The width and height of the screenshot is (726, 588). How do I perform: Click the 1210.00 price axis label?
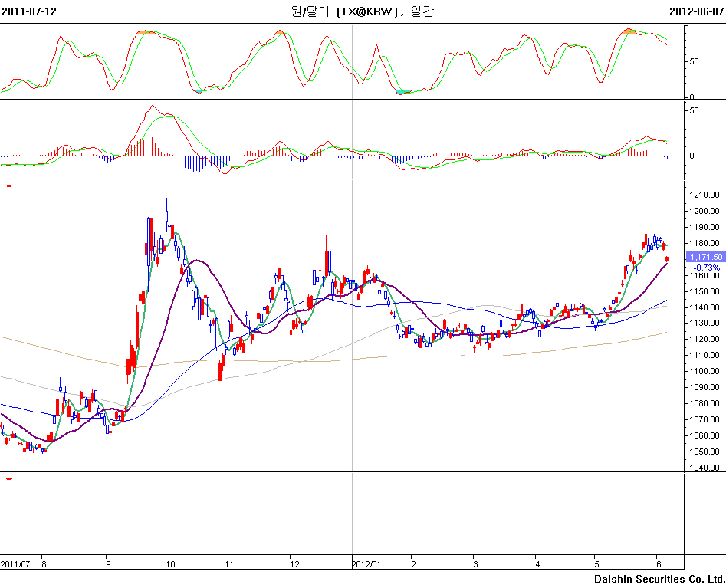pyautogui.click(x=704, y=195)
